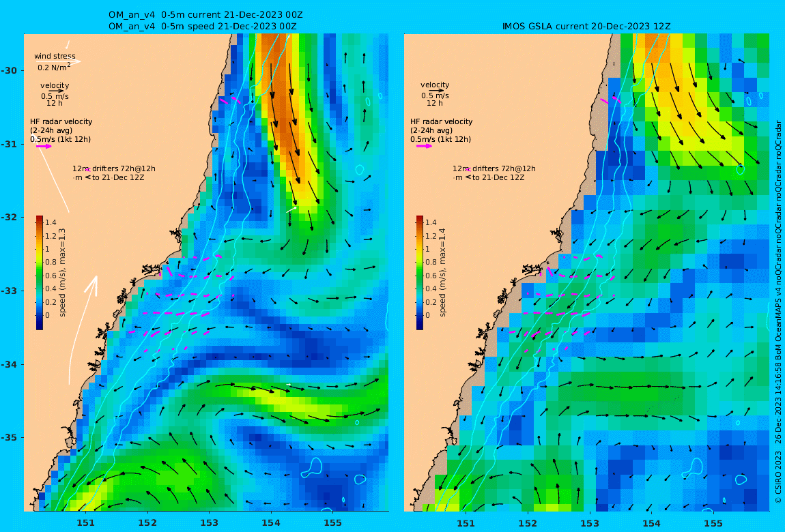The height and width of the screenshot is (532, 785).
Task: Click '12m drifters 72h@12h' in IMOS GSLA map
Action: click(494, 168)
